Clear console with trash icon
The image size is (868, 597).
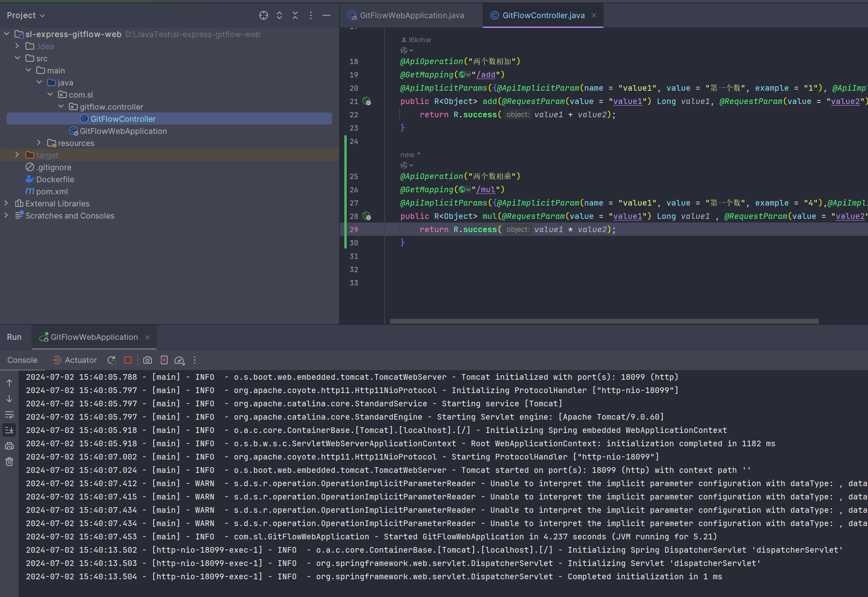coord(9,462)
